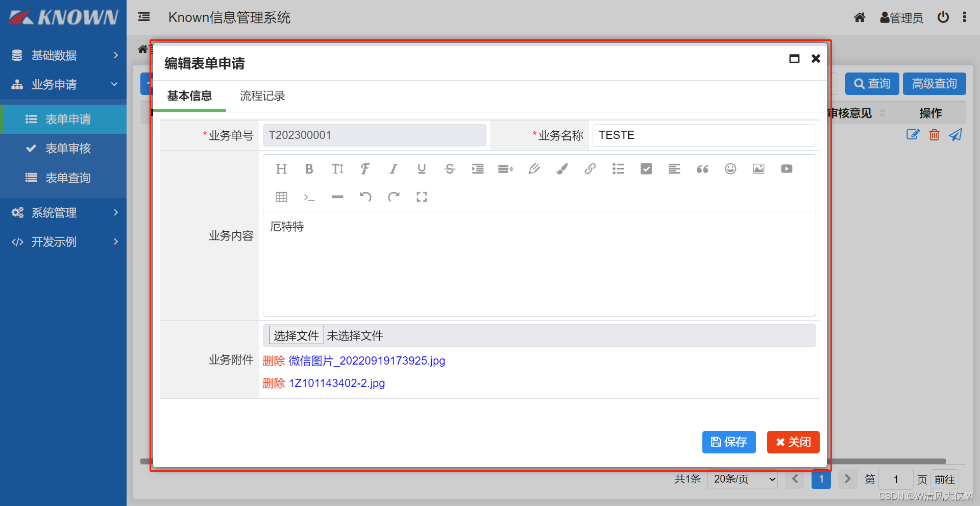Image resolution: width=980 pixels, height=506 pixels.
Task: Select 表单申请 in sidebar
Action: click(x=63, y=119)
